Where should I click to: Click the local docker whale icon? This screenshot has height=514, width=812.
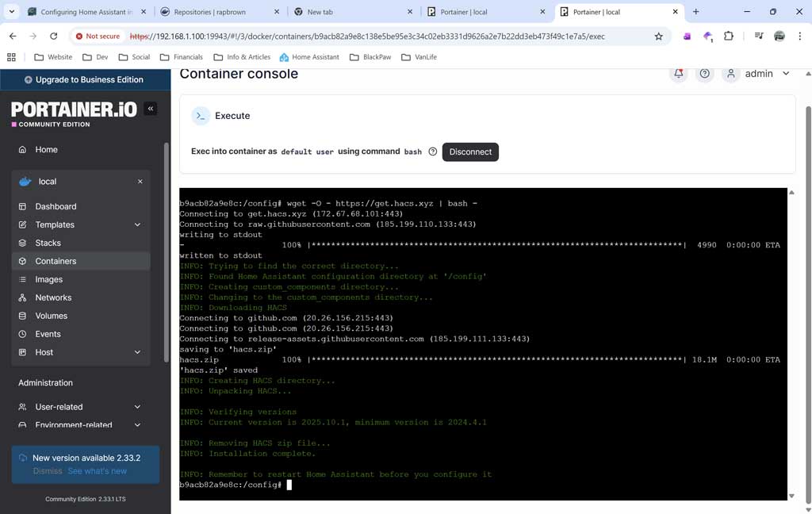25,182
